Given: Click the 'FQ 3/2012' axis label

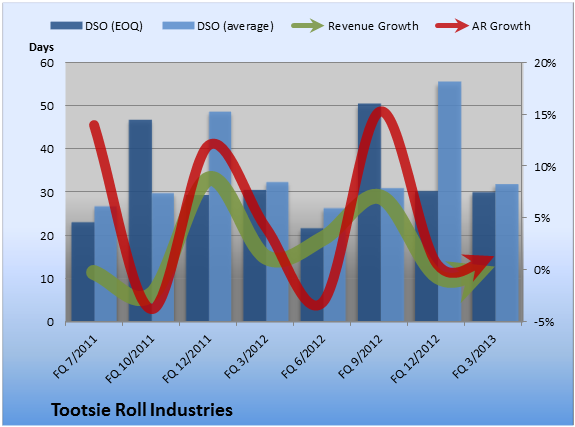Looking at the screenshot, I should [x=247, y=357].
